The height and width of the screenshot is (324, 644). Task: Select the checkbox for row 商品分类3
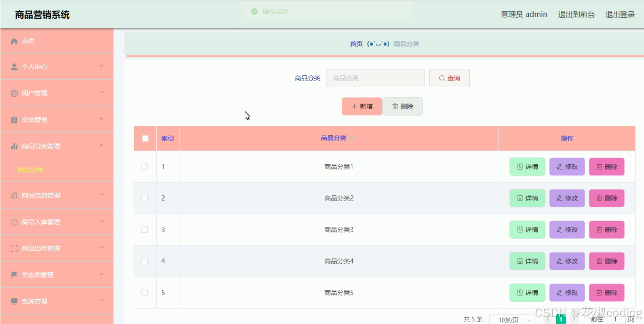145,229
